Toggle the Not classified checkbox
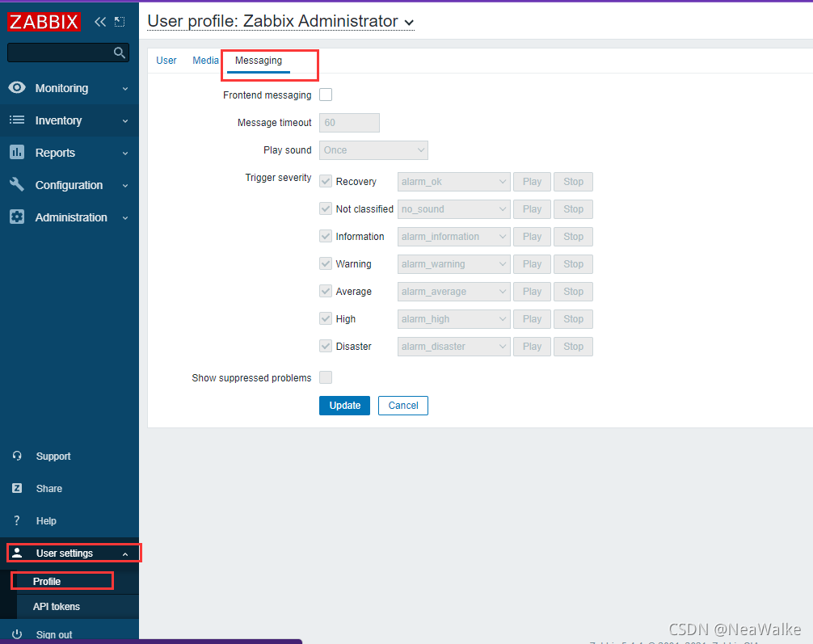 (x=326, y=209)
